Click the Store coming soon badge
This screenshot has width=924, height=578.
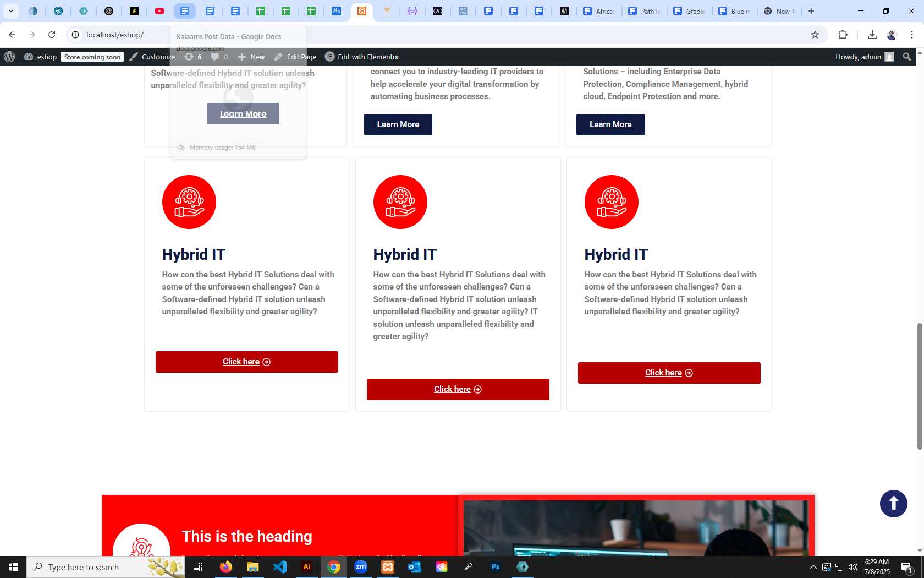coord(92,57)
